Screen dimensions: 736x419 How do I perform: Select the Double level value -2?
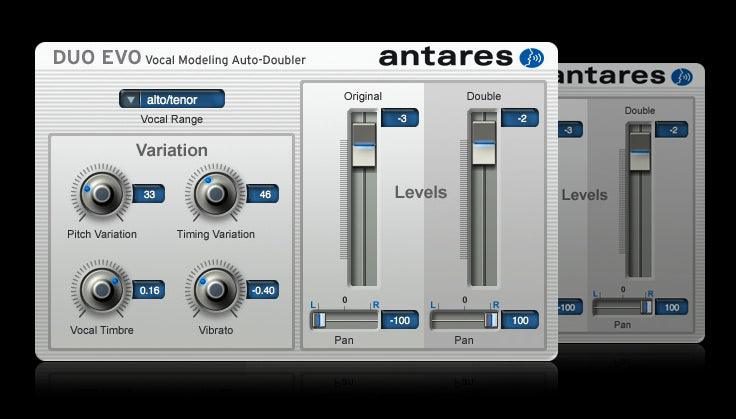[520, 118]
